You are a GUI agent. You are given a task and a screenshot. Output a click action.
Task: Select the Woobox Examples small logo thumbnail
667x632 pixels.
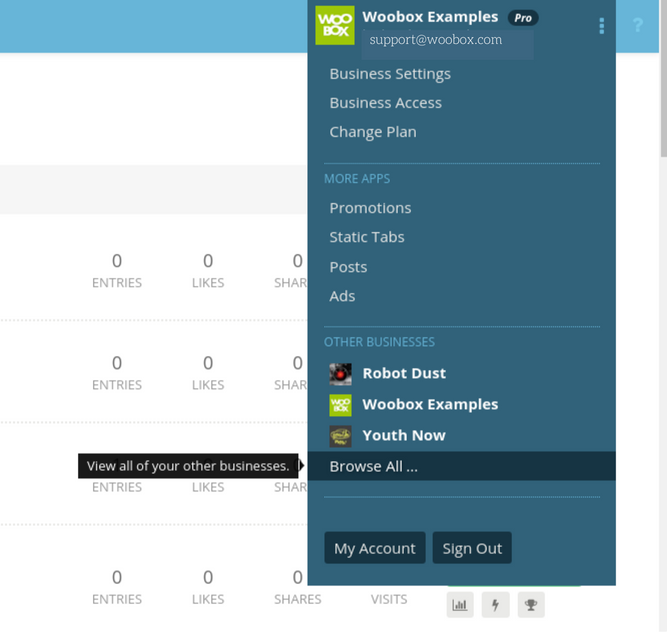tap(340, 405)
